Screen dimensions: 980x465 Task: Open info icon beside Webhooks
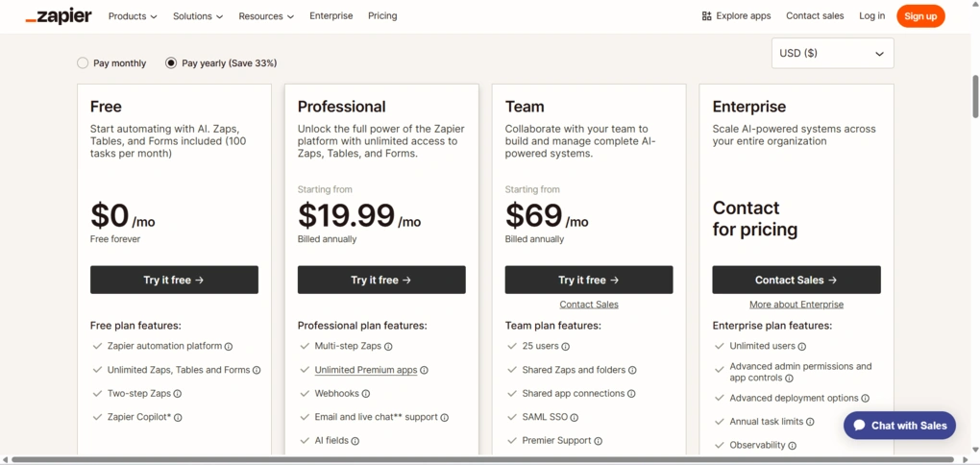pyautogui.click(x=366, y=394)
